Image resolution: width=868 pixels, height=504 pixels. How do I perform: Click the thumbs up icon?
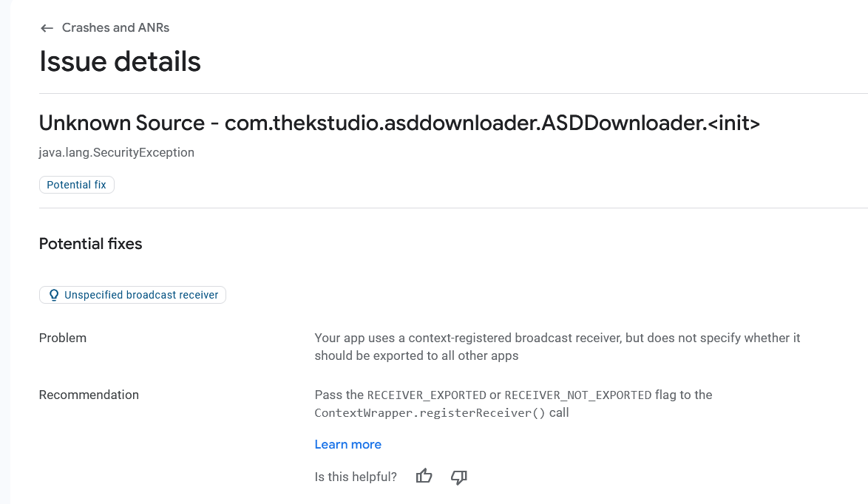[x=424, y=477]
